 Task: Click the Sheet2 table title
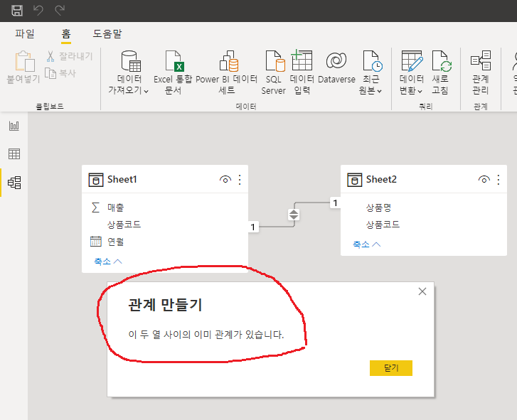point(381,180)
